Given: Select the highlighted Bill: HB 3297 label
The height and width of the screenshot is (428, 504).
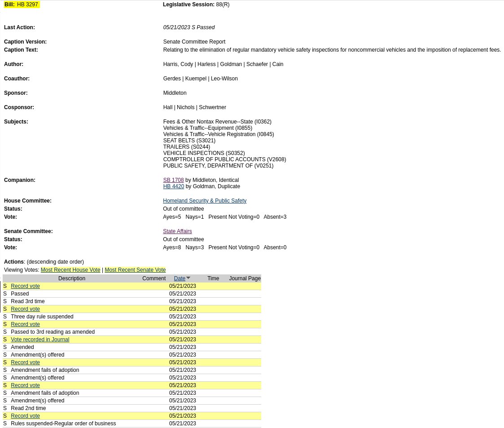Looking at the screenshot, I should [x=21, y=4].
